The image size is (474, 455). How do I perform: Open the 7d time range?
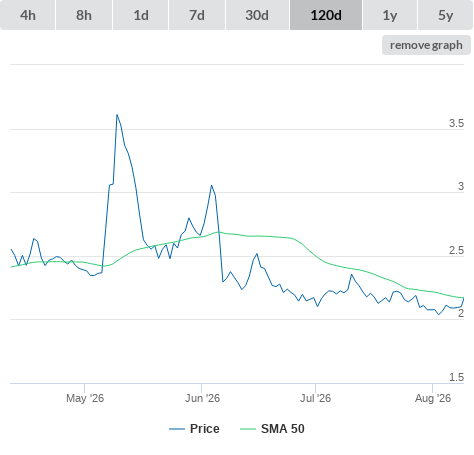[197, 15]
